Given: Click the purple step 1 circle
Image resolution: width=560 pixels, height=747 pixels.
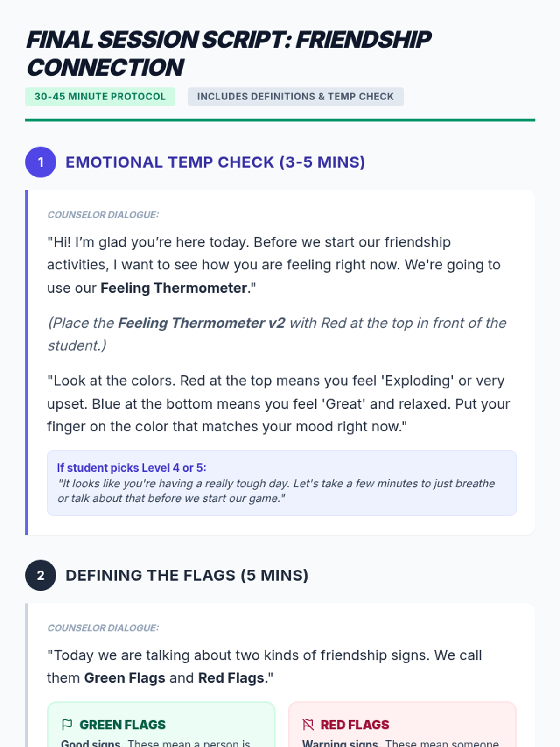Looking at the screenshot, I should click(41, 162).
